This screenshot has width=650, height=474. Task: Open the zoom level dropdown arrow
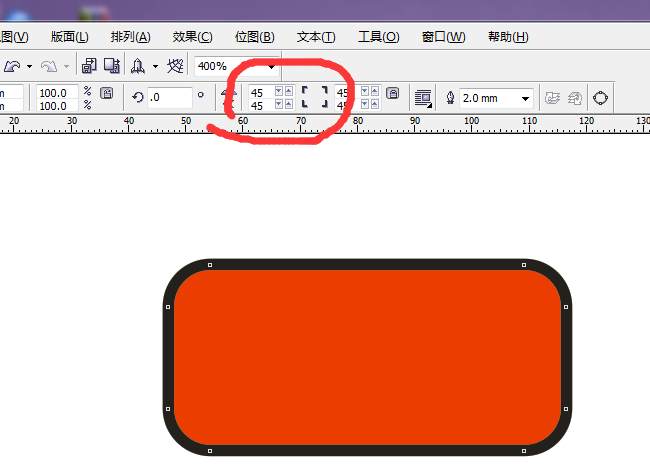272,66
